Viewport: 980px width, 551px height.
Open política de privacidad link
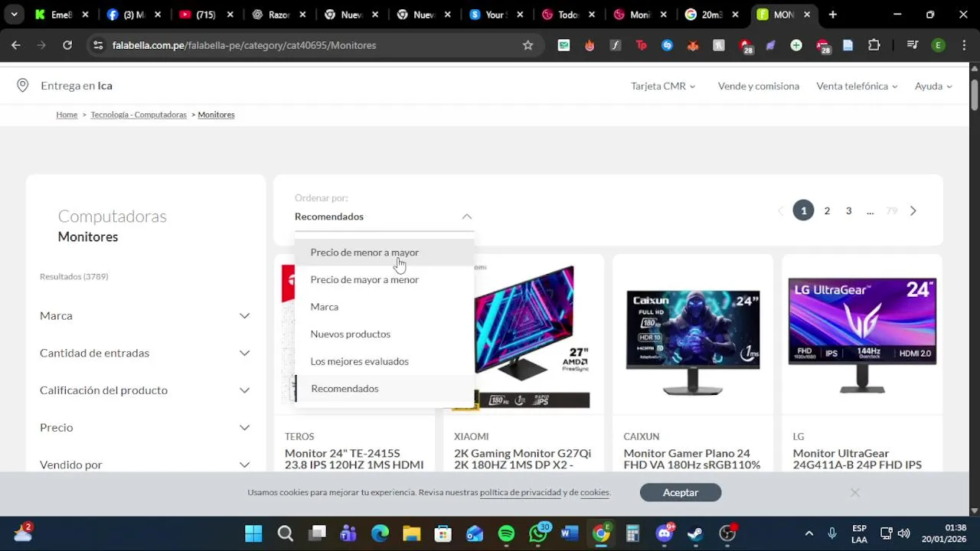(521, 493)
